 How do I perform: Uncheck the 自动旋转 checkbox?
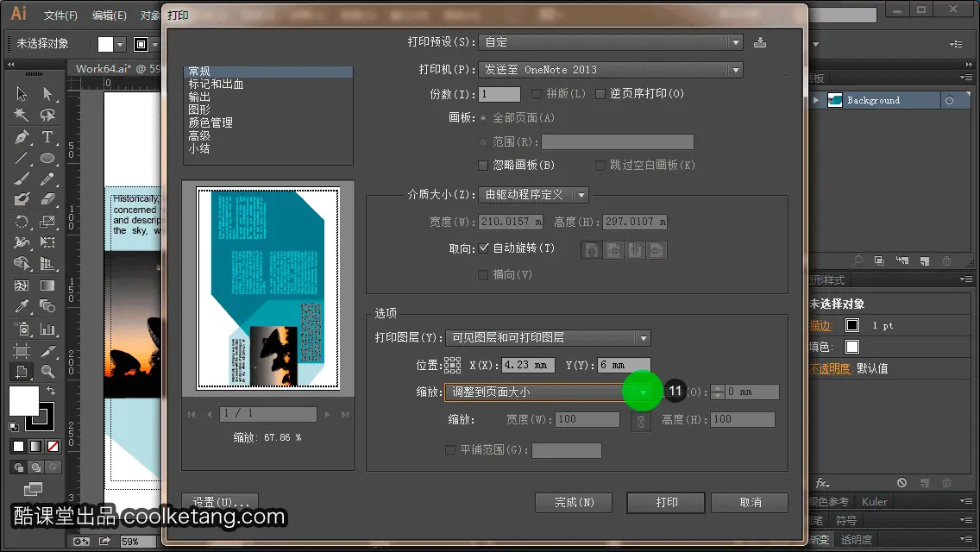[484, 248]
